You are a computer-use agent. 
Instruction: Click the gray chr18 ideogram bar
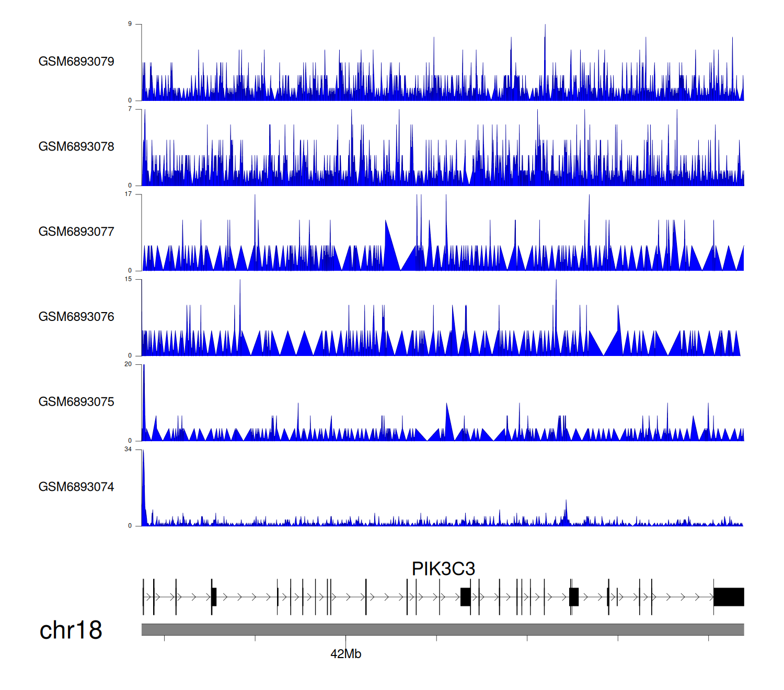click(x=442, y=629)
